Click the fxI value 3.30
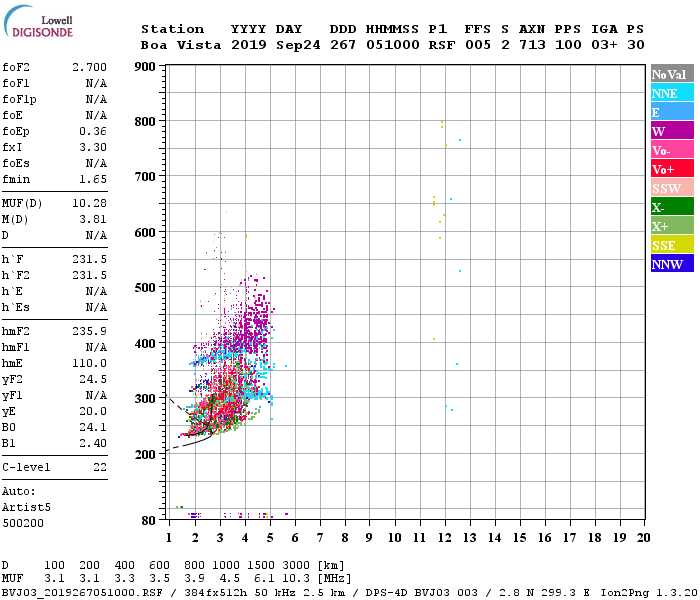This screenshot has width=700, height=600. (93, 147)
